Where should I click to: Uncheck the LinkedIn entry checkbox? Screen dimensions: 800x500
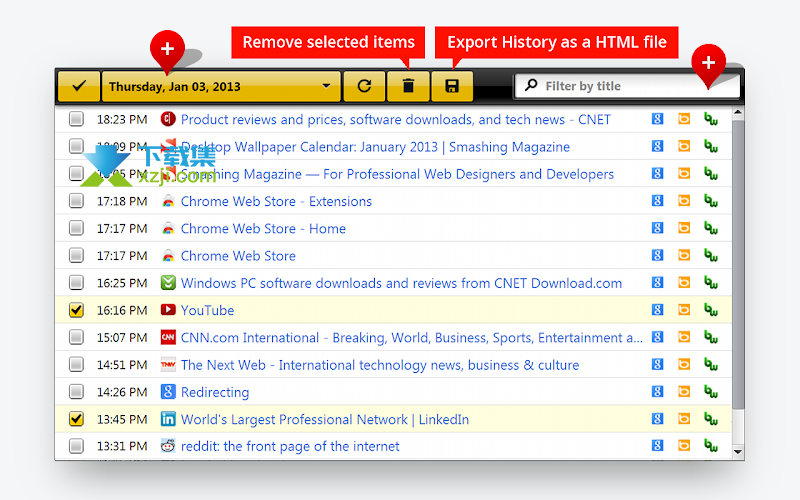(x=76, y=419)
